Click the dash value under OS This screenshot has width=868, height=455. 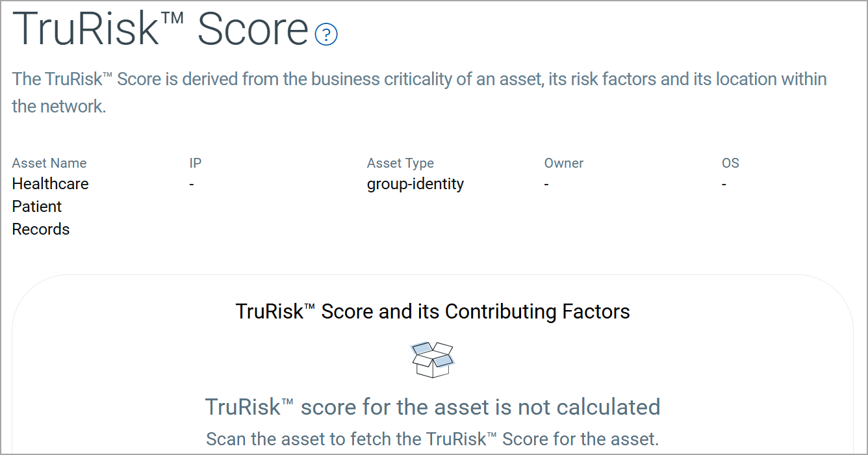click(724, 185)
